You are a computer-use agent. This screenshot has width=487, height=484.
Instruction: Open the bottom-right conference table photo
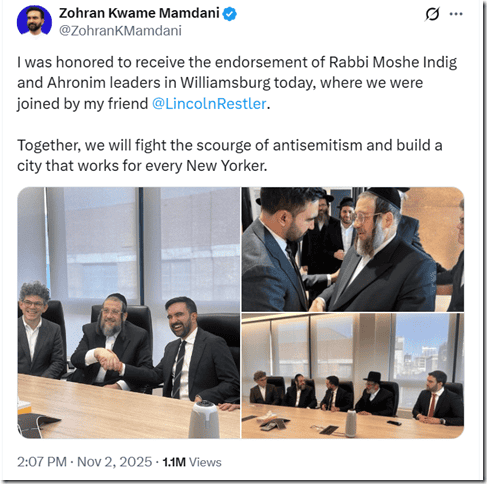click(353, 376)
